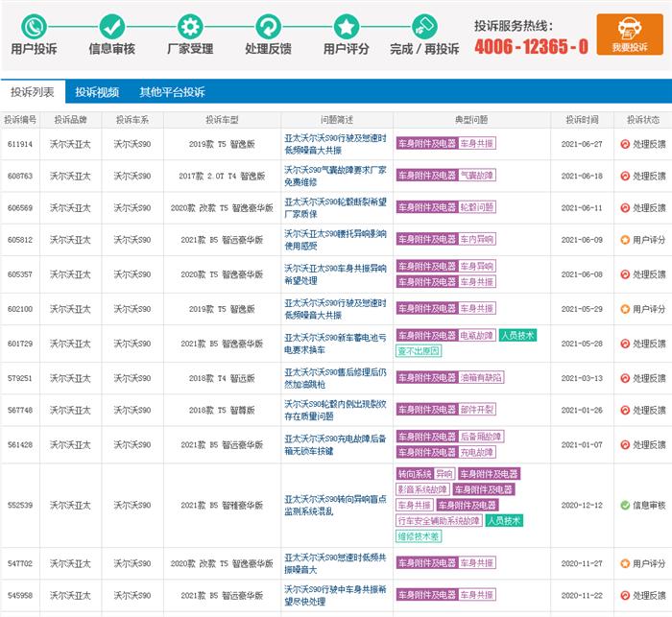
Task: Open complaint 沃尔沃亚太S90腰托异响影响使用感受
Action: [335, 240]
